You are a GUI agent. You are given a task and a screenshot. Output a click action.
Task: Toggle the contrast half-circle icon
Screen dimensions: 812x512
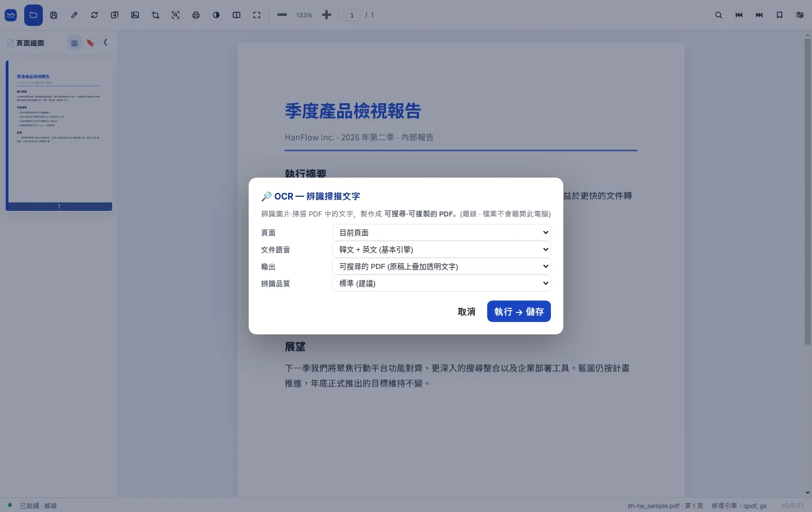217,15
